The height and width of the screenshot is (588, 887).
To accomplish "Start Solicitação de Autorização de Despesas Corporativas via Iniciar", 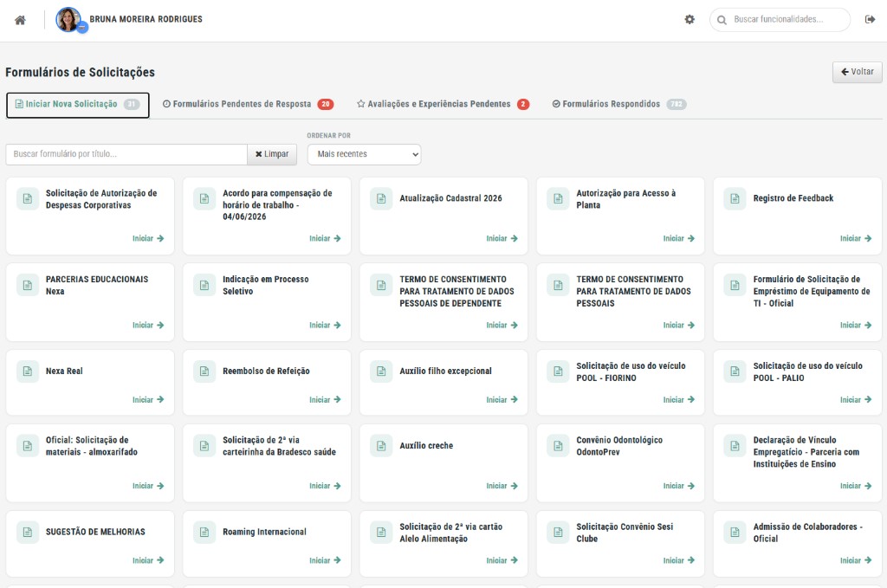I will click(x=148, y=239).
